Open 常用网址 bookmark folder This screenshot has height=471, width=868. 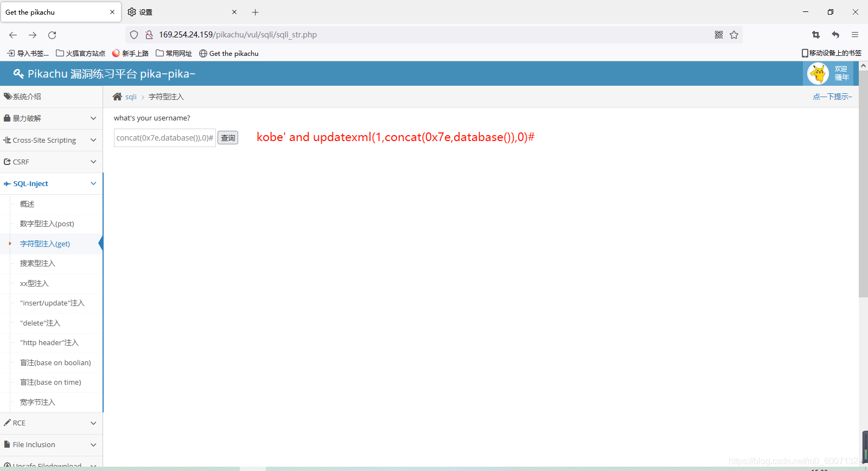pos(174,53)
